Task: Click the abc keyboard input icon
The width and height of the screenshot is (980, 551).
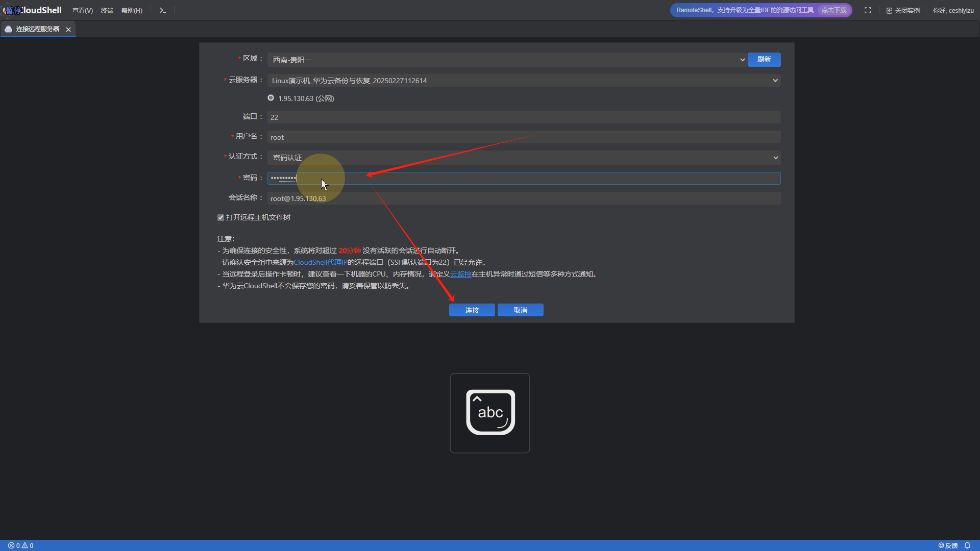Action: [x=490, y=413]
